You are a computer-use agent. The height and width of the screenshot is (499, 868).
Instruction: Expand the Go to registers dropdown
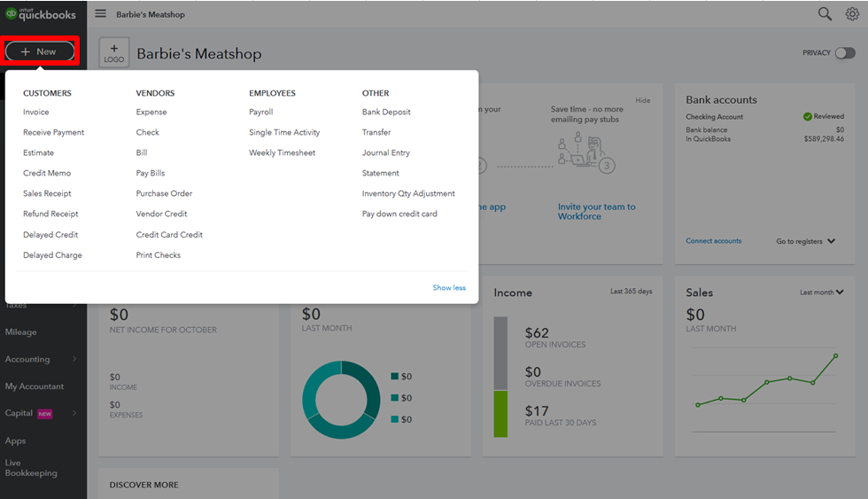pos(805,241)
